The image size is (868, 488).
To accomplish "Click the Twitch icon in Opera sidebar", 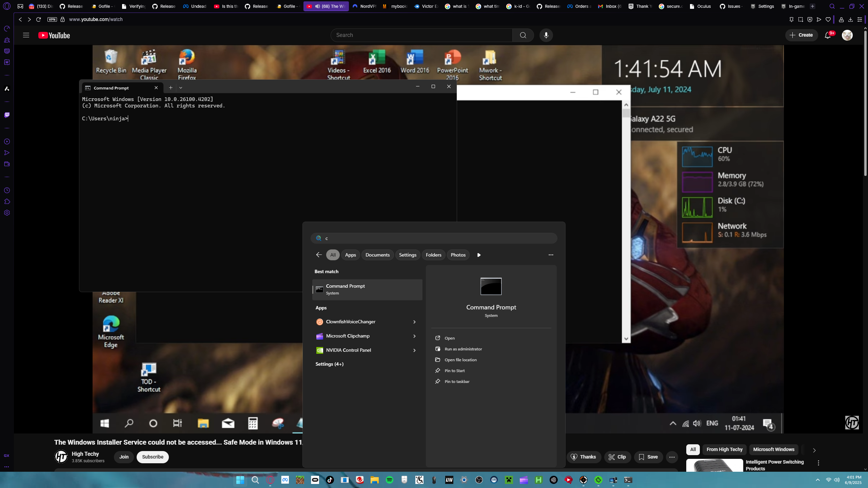I will (x=7, y=115).
